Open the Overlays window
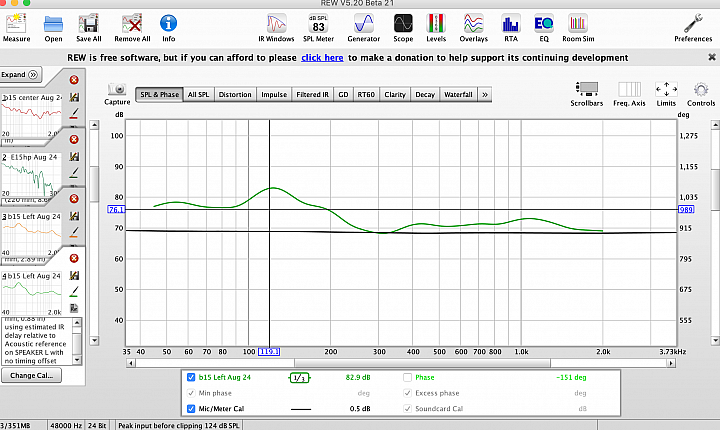720x430 pixels. pos(473,28)
